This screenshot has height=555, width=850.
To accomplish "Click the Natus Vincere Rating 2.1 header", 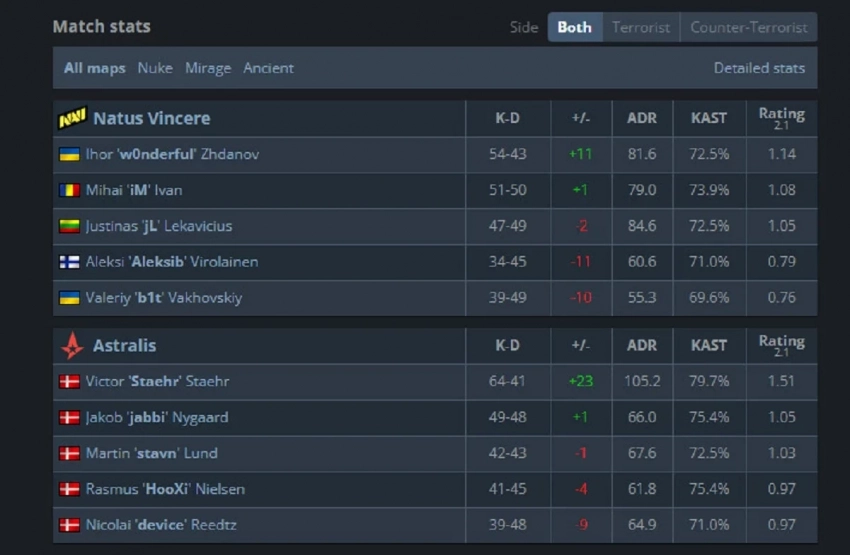I will (781, 118).
